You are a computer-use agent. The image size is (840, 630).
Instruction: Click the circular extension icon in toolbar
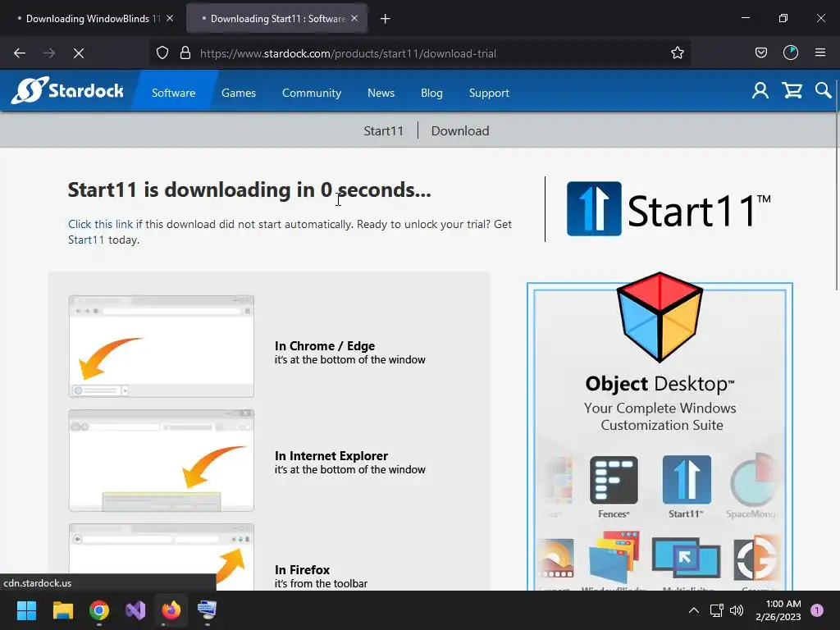coord(790,53)
